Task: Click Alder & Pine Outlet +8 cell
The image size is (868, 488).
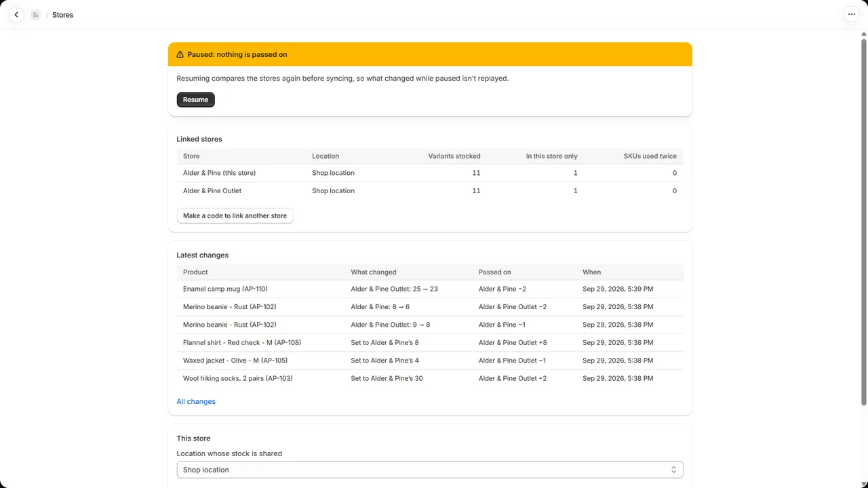Action: coord(513,342)
